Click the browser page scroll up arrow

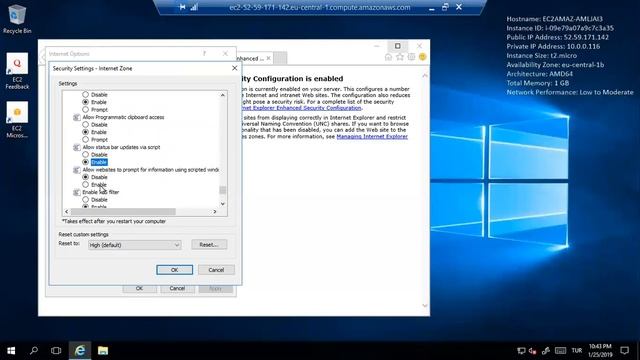coord(425,76)
